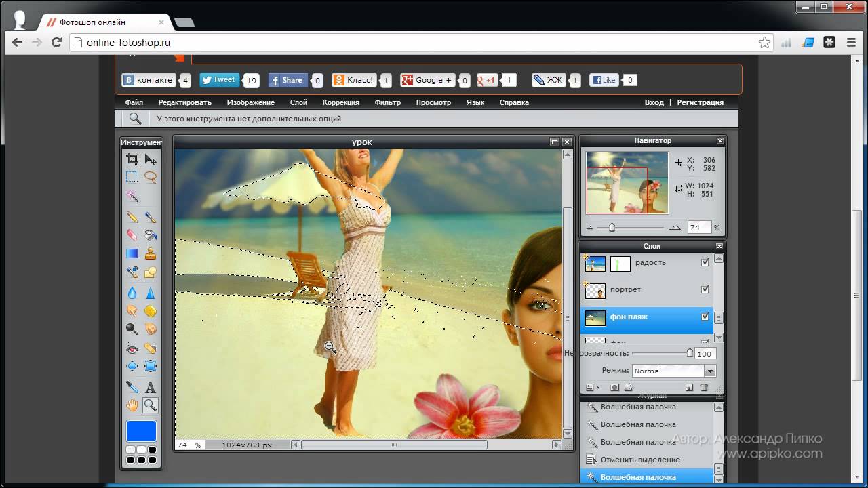Click the Tweet share button

pyautogui.click(x=219, y=80)
